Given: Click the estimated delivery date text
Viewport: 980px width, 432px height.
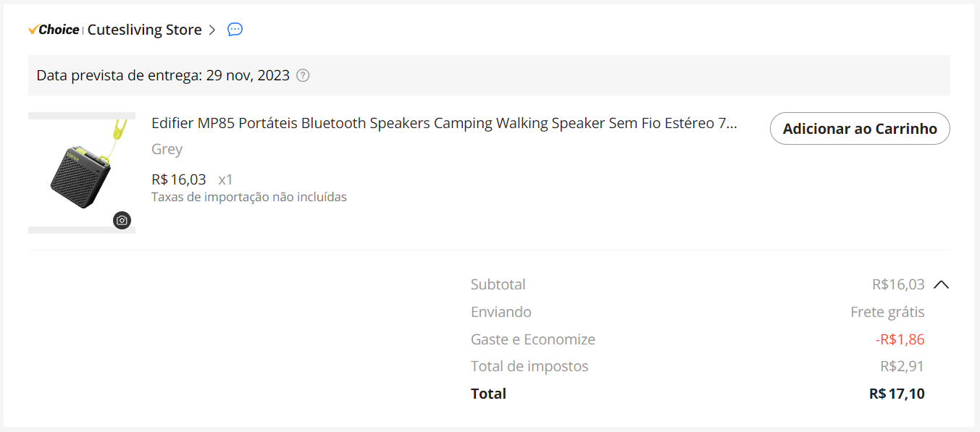Looking at the screenshot, I should [x=163, y=75].
